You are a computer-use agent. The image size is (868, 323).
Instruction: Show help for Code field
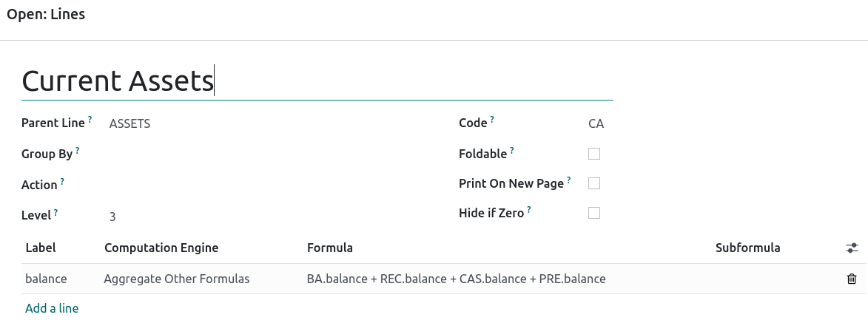(492, 119)
